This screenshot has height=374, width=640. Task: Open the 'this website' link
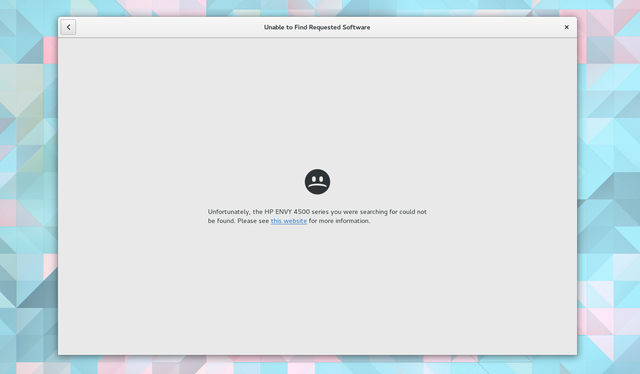point(289,221)
